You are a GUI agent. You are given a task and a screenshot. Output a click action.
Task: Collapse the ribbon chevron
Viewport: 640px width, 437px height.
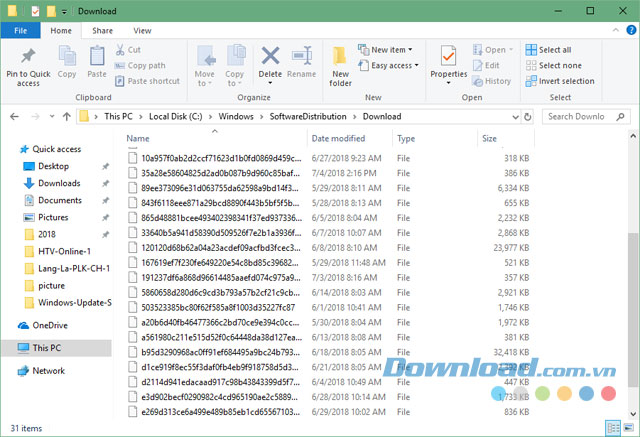[x=616, y=30]
